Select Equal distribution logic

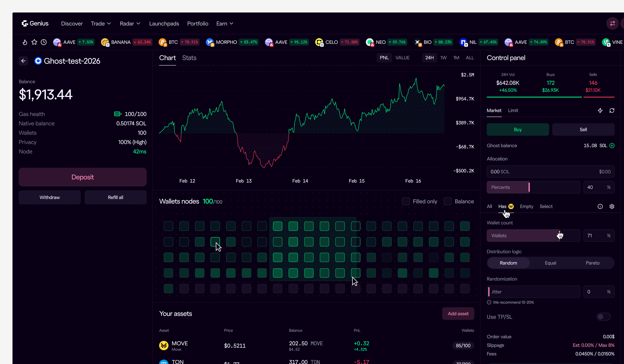point(550,263)
